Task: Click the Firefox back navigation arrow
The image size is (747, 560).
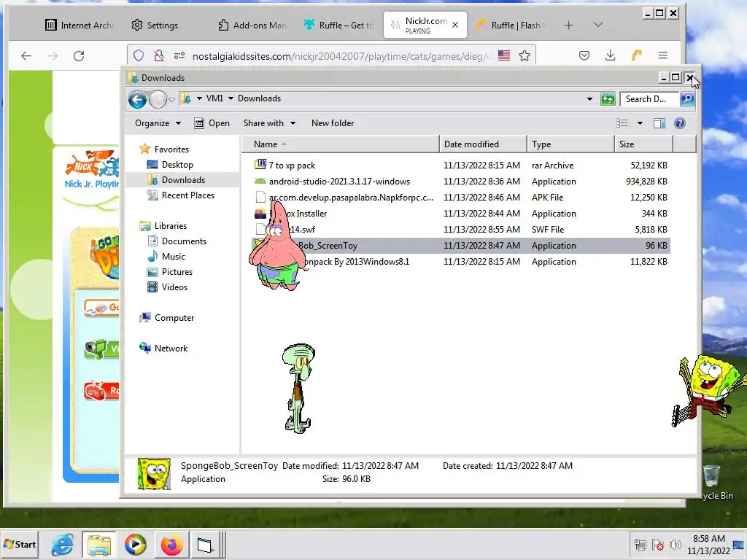Action: click(x=26, y=56)
